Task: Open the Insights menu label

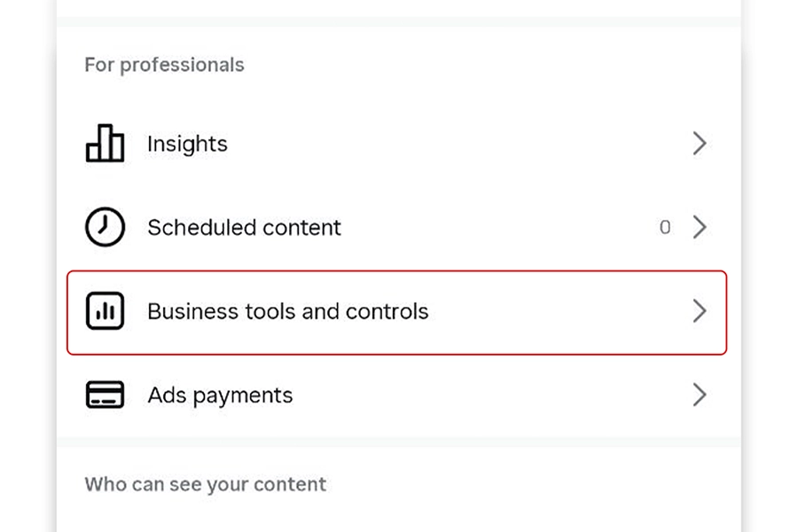Action: [187, 144]
